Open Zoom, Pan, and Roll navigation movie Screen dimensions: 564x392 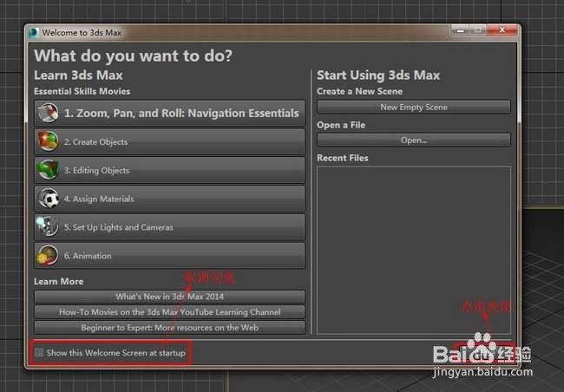coord(170,113)
